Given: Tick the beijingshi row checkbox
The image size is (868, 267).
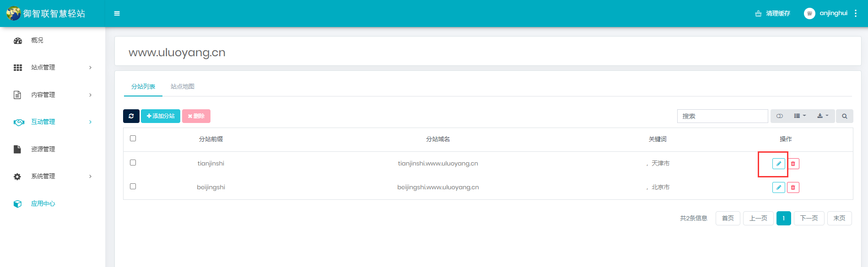Looking at the screenshot, I should tap(133, 187).
